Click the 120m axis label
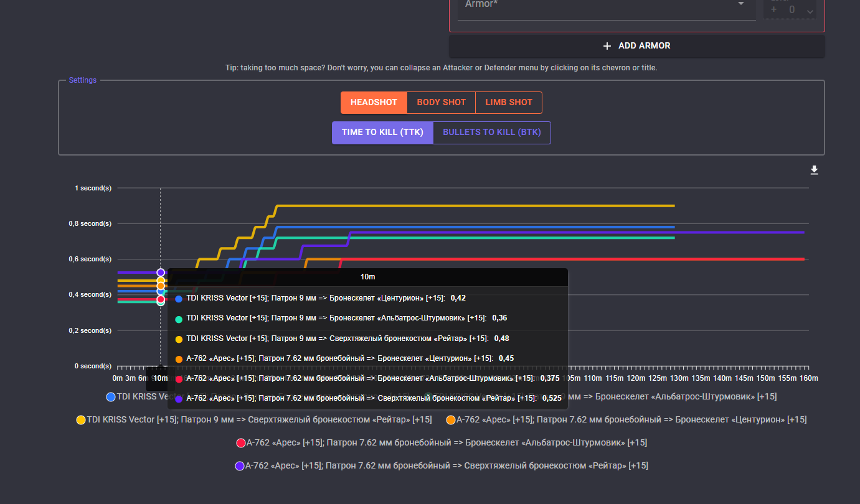Screen dimensions: 860x504 coord(636,378)
